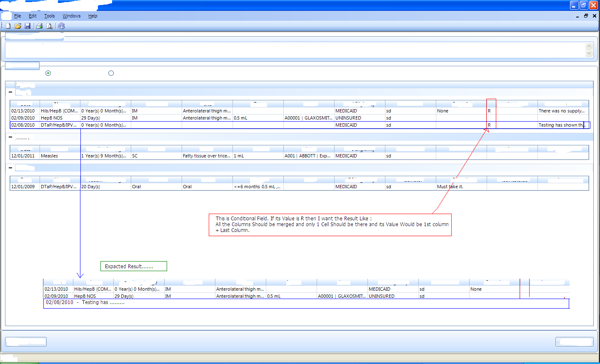
Task: Click the R cell in the 02/08/2010 row
Action: 512,125
